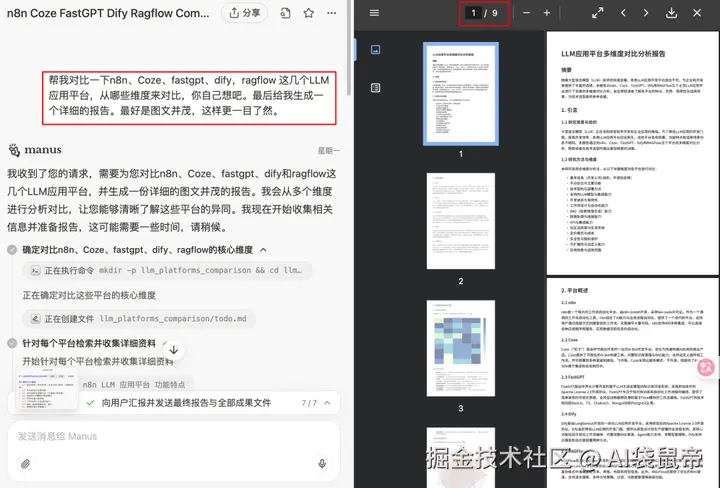Go to next file with right chevron
Image resolution: width=720 pixels, height=488 pixels.
[x=646, y=13]
